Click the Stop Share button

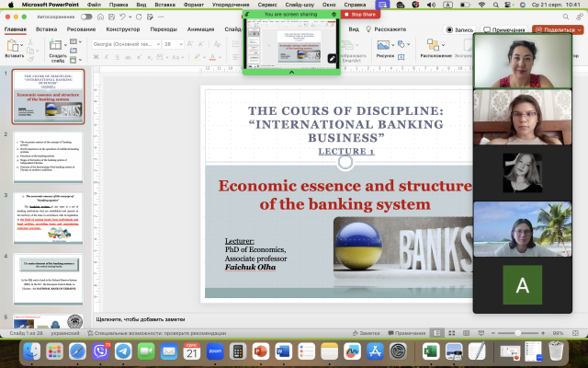pos(360,15)
